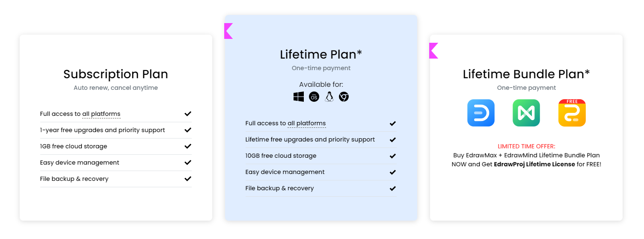The image size is (644, 239).
Task: Open 'all platforms' link in Subscription Plan
Action: [101, 114]
